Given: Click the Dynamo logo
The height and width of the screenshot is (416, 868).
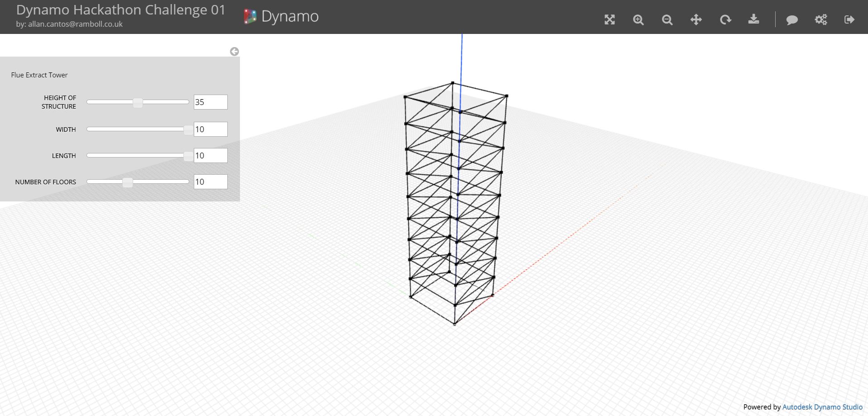Looking at the screenshot, I should 281,17.
